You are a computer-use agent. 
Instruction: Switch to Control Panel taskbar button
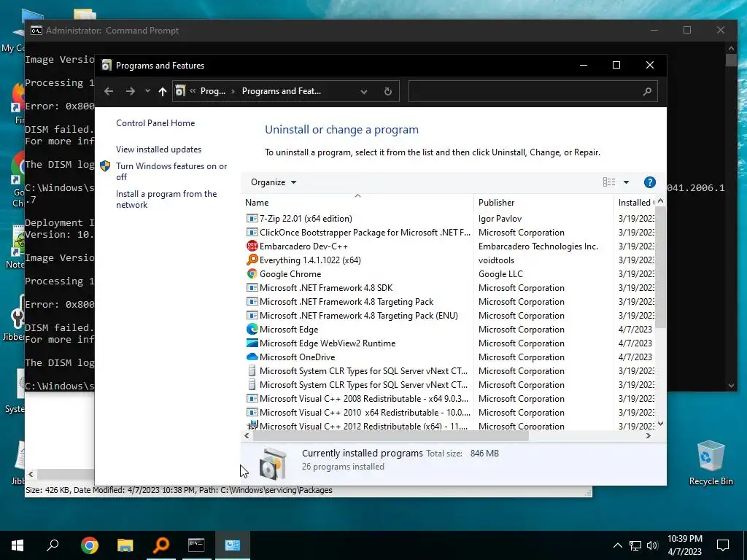(x=233, y=545)
